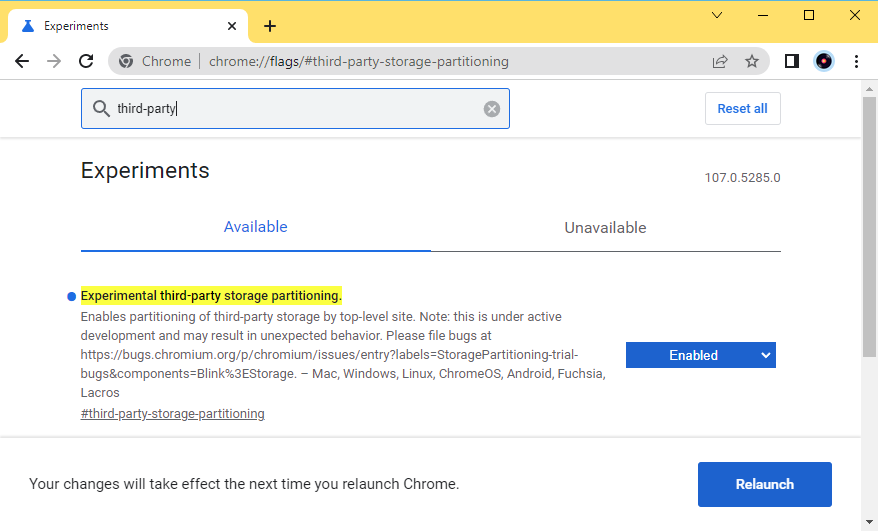Viewport: 878px width, 531px height.
Task: Open the side panel
Action: [792, 61]
